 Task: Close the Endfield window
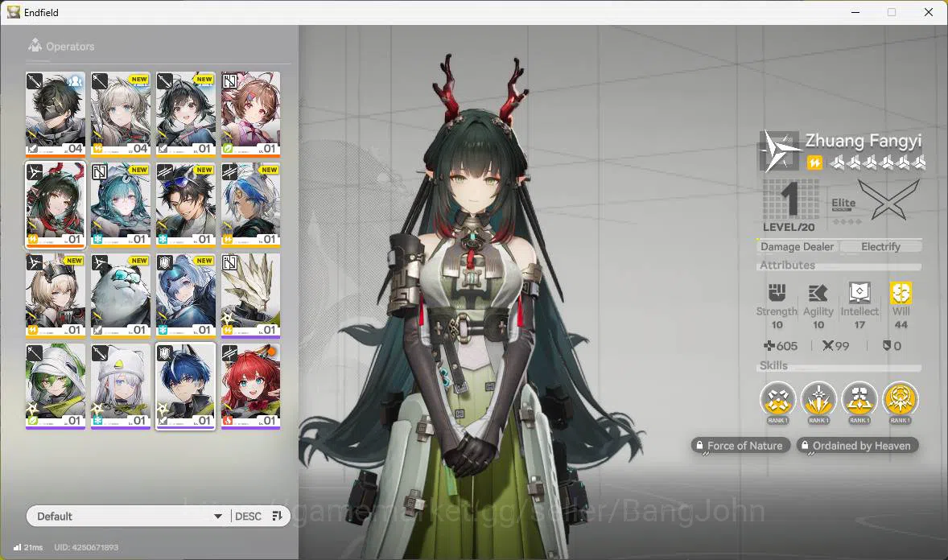coord(929,12)
